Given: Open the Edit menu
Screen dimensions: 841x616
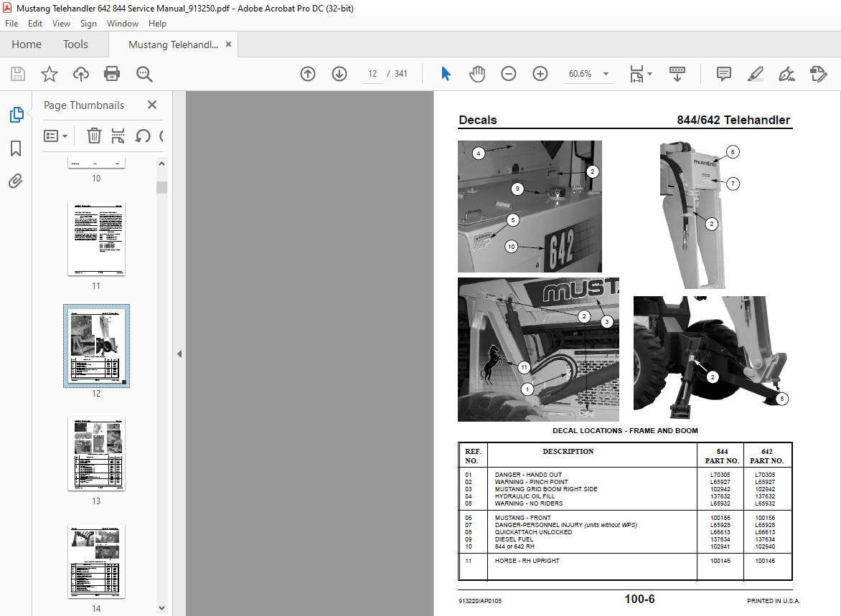Looking at the screenshot, I should [x=35, y=24].
